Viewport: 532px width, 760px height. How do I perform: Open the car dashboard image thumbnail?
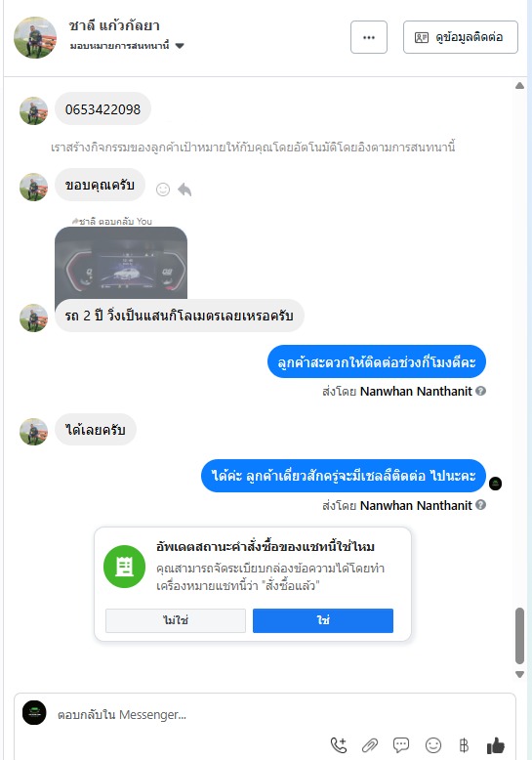click(121, 263)
